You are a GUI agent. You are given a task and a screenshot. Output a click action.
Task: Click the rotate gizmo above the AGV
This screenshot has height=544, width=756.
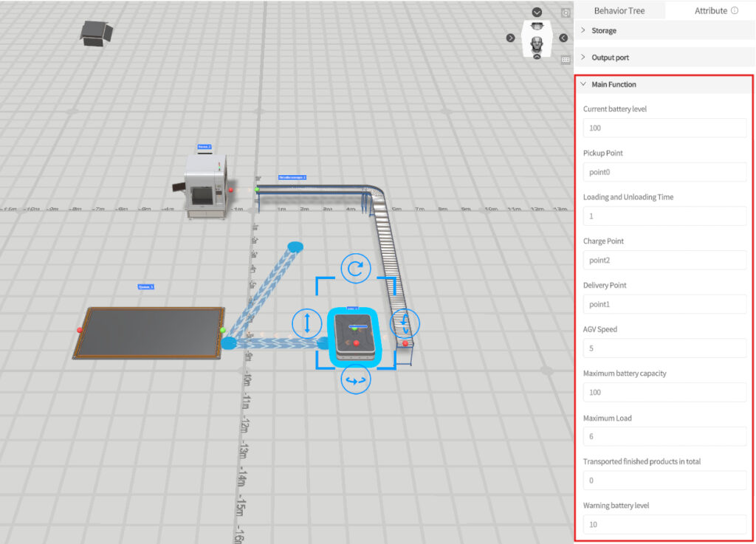click(x=356, y=269)
